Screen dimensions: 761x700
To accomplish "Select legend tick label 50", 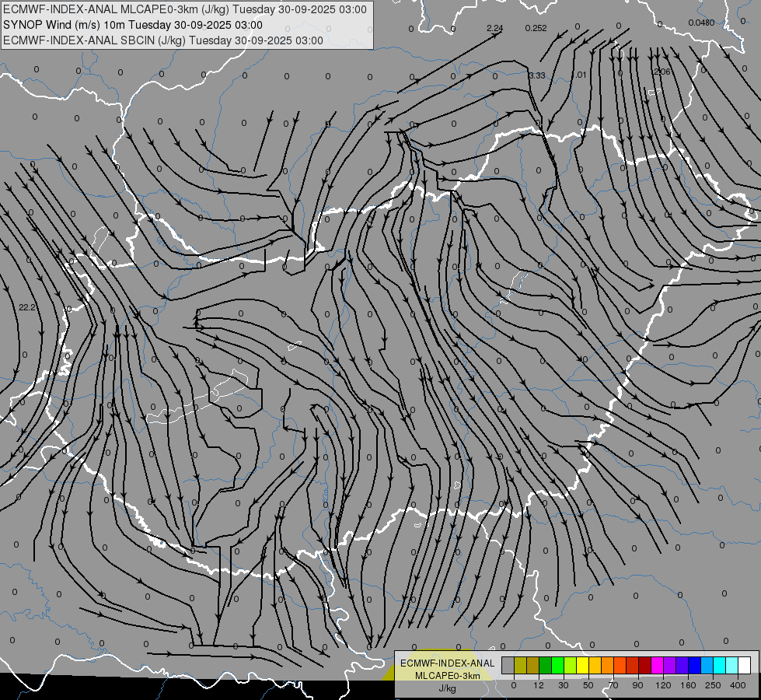I will point(588,685).
